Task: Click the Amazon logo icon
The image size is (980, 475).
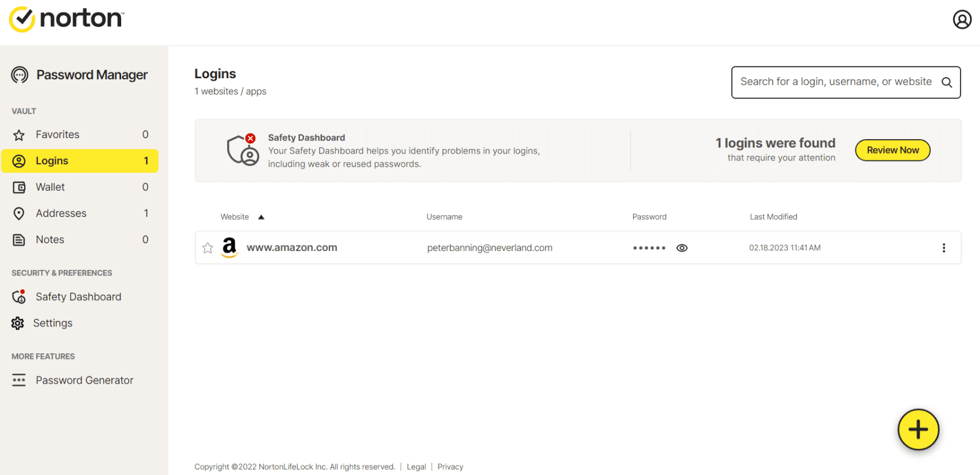Action: [x=230, y=248]
